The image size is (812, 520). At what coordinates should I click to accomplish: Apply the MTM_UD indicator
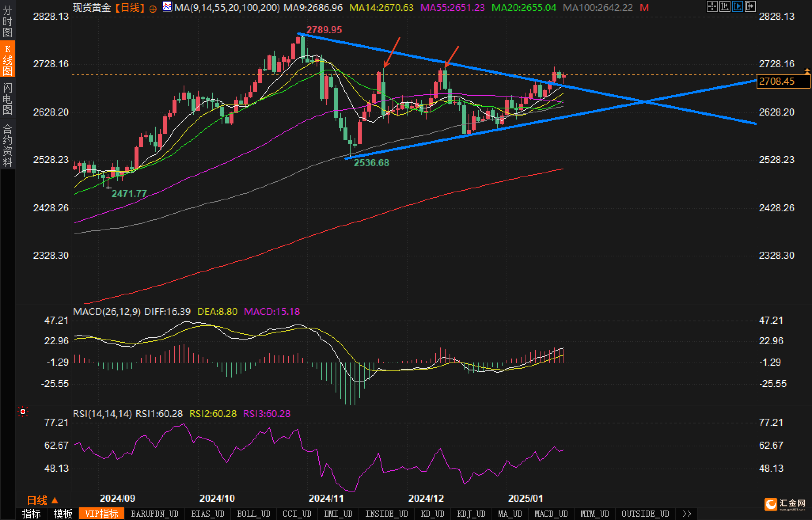click(594, 514)
